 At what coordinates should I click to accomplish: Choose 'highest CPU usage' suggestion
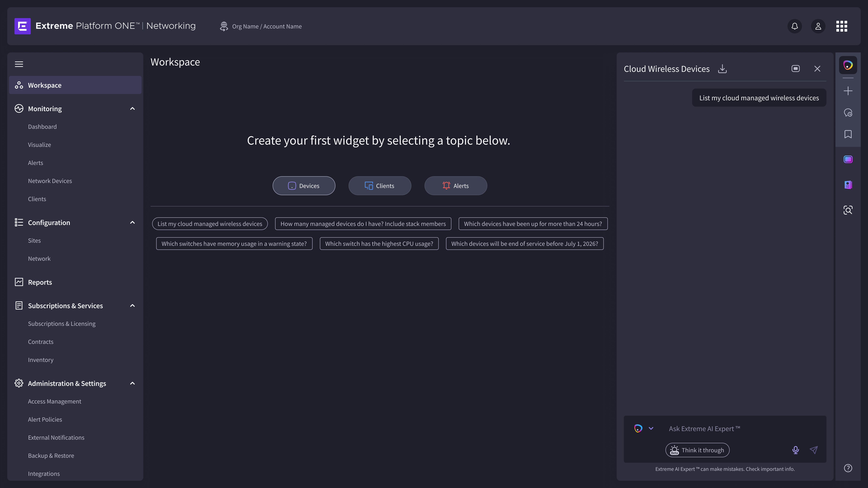click(379, 244)
